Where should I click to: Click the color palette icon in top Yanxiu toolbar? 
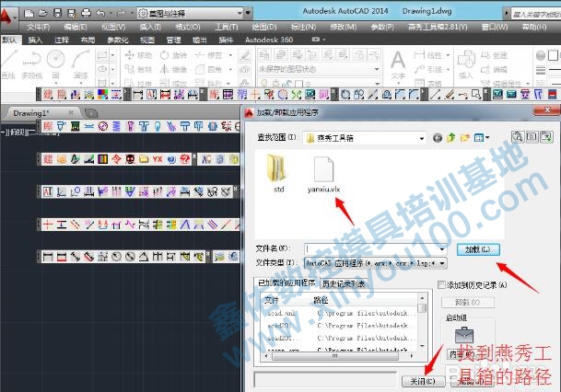(102, 95)
